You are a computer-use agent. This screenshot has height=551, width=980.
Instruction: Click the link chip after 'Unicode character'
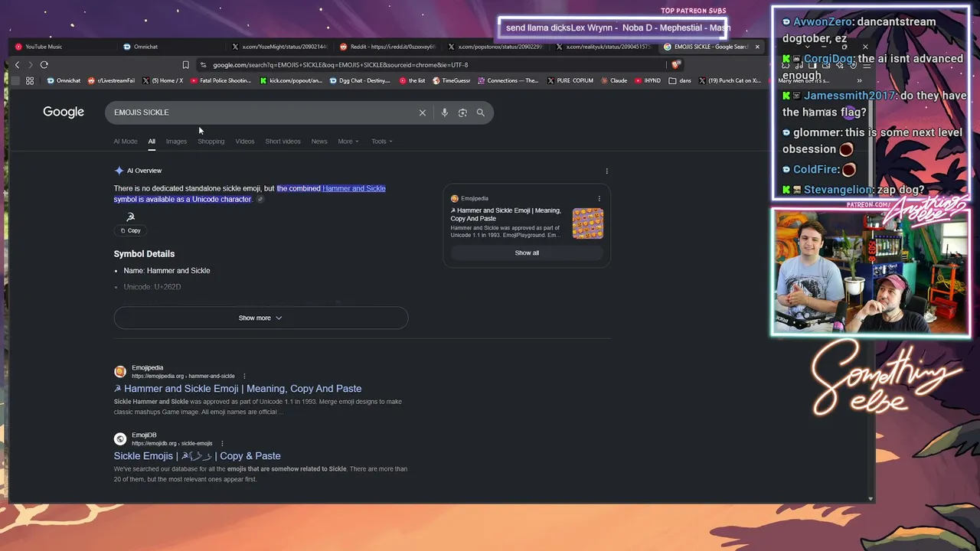[260, 200]
